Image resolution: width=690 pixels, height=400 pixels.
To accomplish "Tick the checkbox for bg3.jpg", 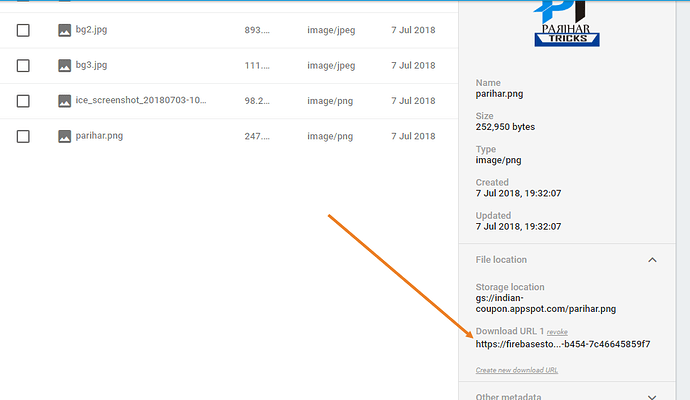I will tap(23, 66).
